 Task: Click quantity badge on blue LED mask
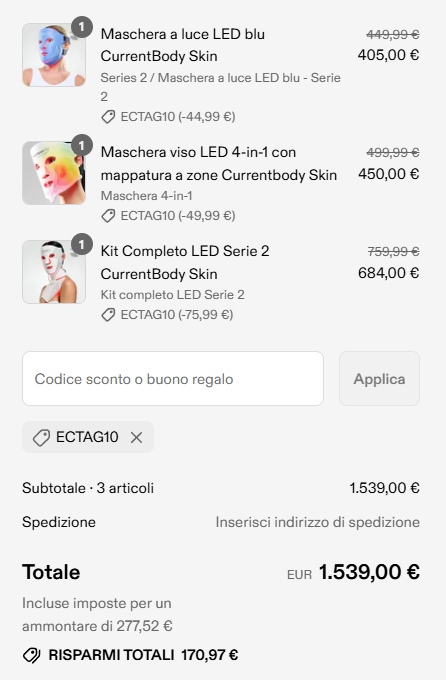click(x=82, y=27)
